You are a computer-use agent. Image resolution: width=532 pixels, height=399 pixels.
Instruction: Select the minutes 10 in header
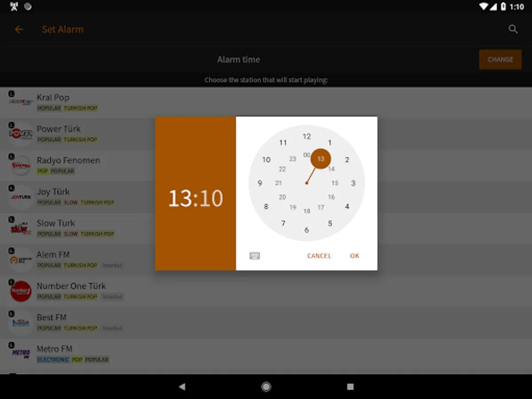click(x=211, y=198)
